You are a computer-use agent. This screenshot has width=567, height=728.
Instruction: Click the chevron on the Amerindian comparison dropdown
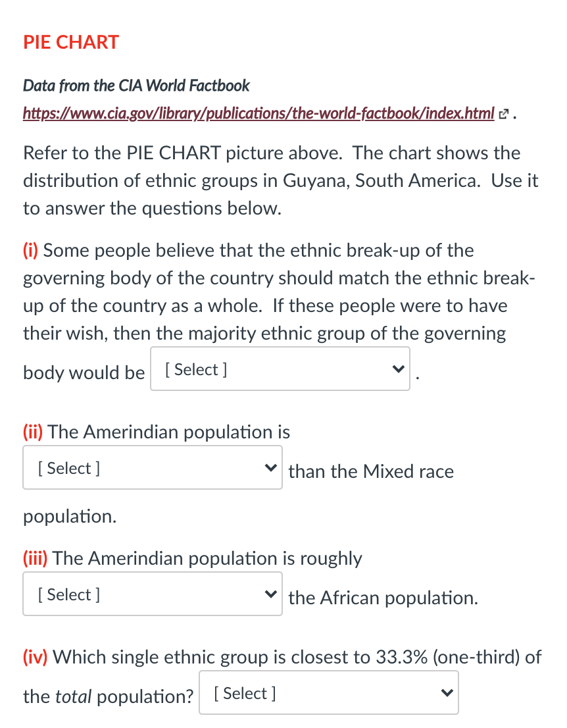point(270,467)
